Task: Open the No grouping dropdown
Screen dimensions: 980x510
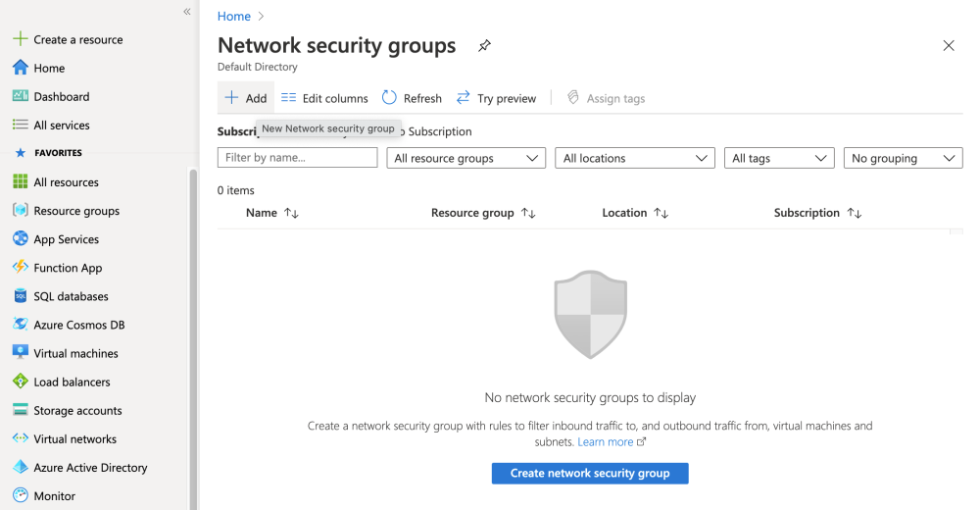Action: pyautogui.click(x=903, y=158)
